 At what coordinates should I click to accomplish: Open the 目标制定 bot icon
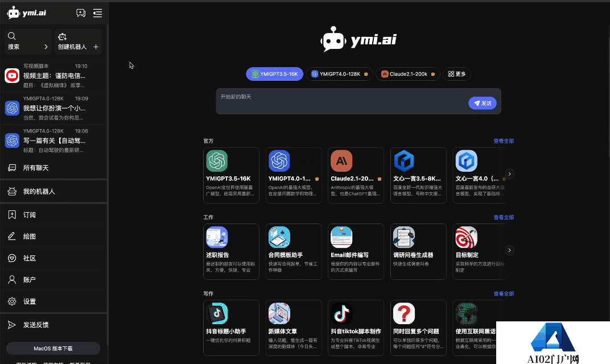point(467,237)
